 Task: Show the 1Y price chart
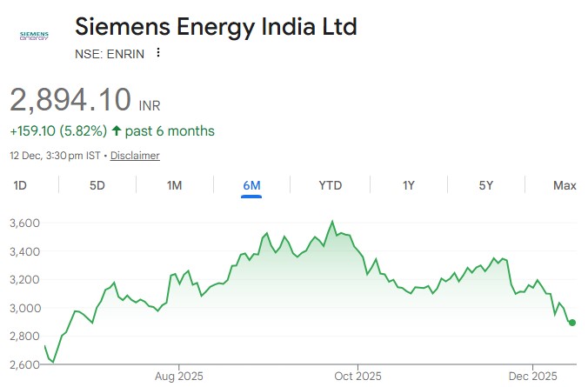click(x=408, y=185)
